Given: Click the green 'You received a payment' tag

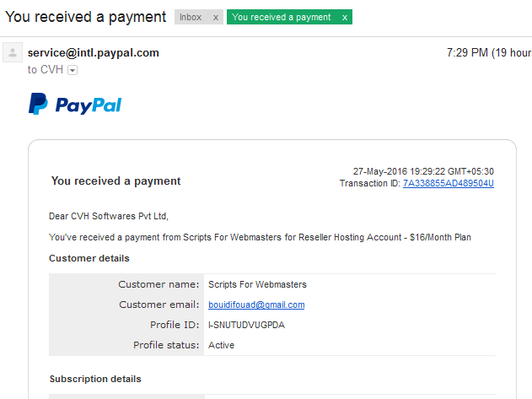Looking at the screenshot, I should (x=281, y=18).
